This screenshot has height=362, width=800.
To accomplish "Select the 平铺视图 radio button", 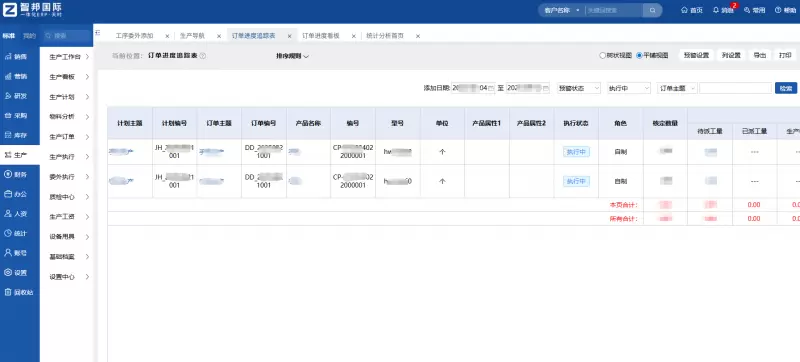I will pyautogui.click(x=639, y=56).
